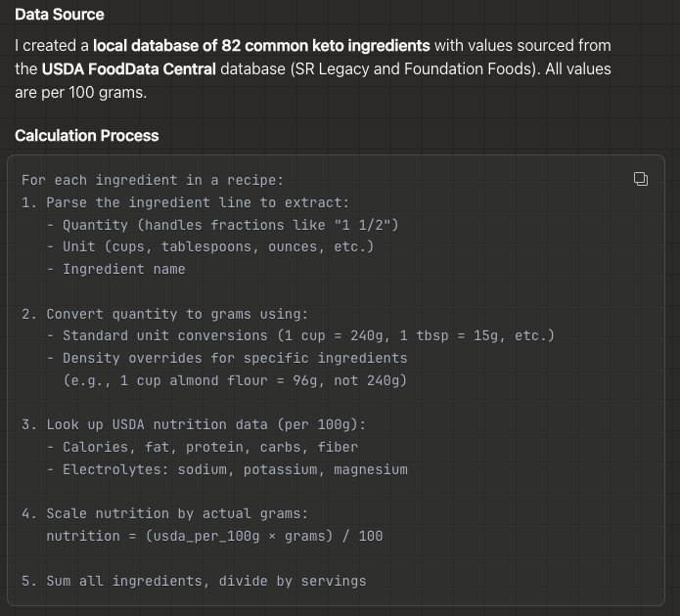Click the Data Source heading

coord(60,15)
